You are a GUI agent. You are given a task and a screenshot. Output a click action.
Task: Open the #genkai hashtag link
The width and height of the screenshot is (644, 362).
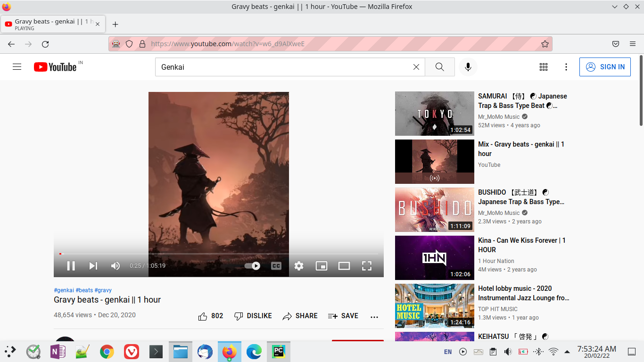click(64, 290)
